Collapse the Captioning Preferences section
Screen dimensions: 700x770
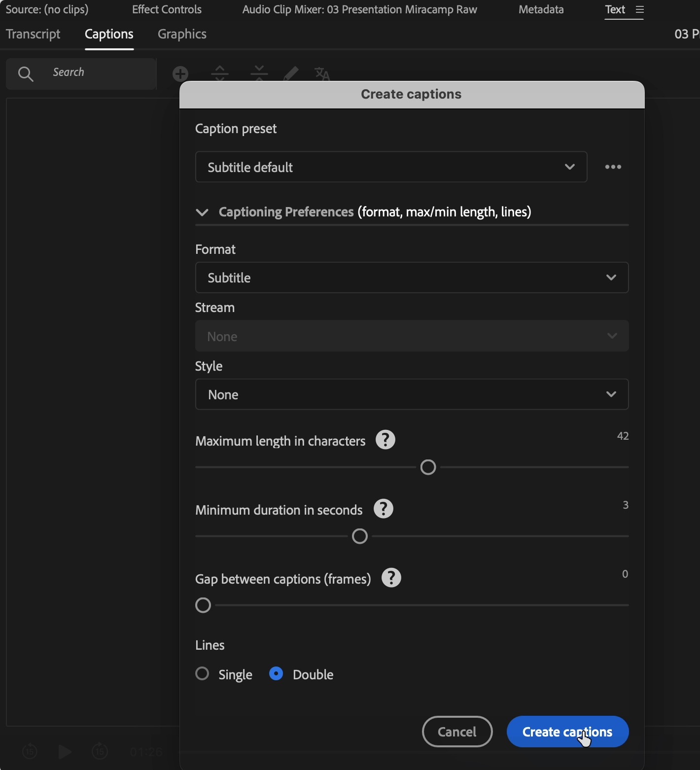click(202, 212)
